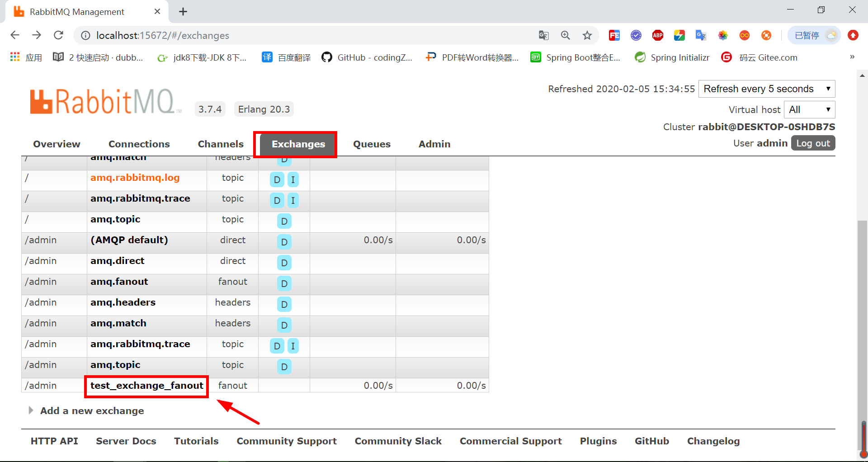The height and width of the screenshot is (462, 868).
Task: Open the colorful flower extension icon
Action: click(x=723, y=35)
